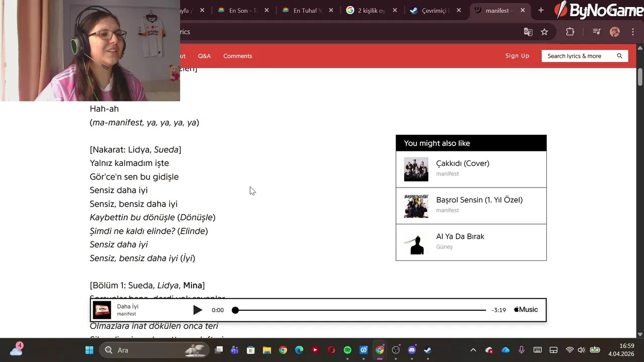The image size is (644, 362).
Task: Open Wi-Fi network tray icon
Action: 570,350
